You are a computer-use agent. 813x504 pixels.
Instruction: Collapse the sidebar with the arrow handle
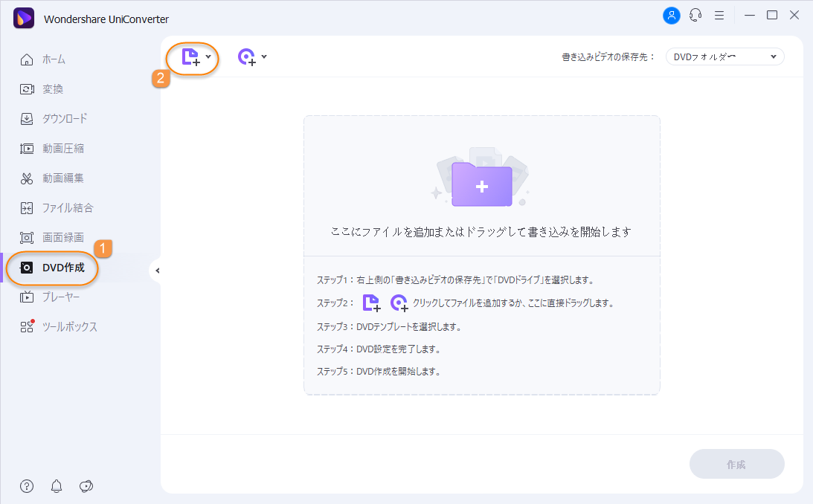point(157,271)
